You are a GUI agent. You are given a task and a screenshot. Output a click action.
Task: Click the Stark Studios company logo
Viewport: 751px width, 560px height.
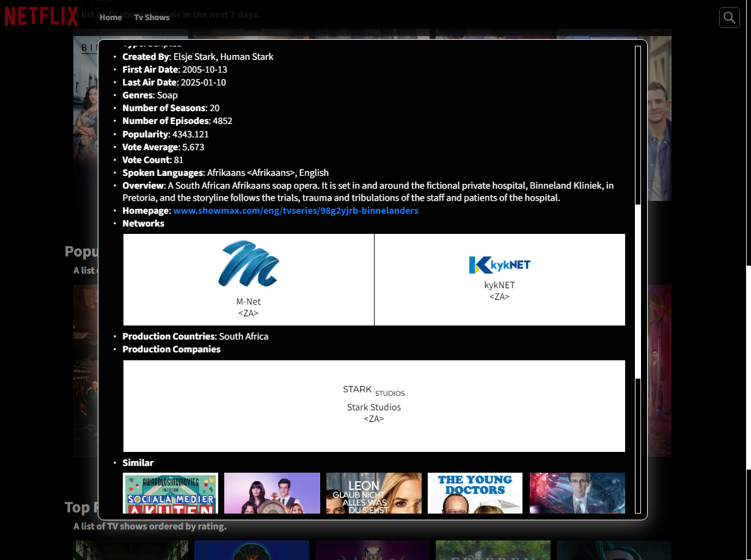[x=373, y=390]
